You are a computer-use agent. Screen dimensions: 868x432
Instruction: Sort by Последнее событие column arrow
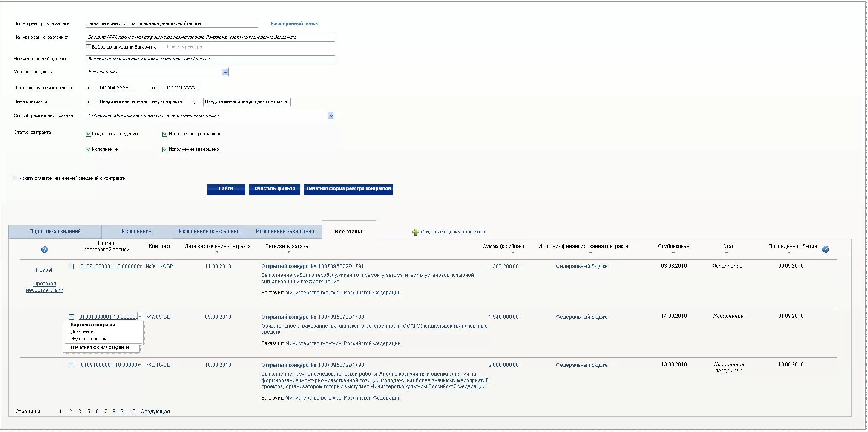click(789, 253)
